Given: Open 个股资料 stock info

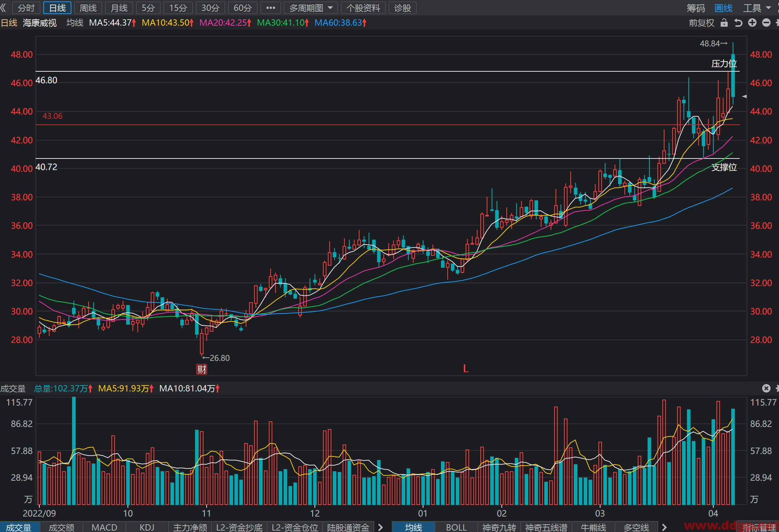Looking at the screenshot, I should click(363, 8).
